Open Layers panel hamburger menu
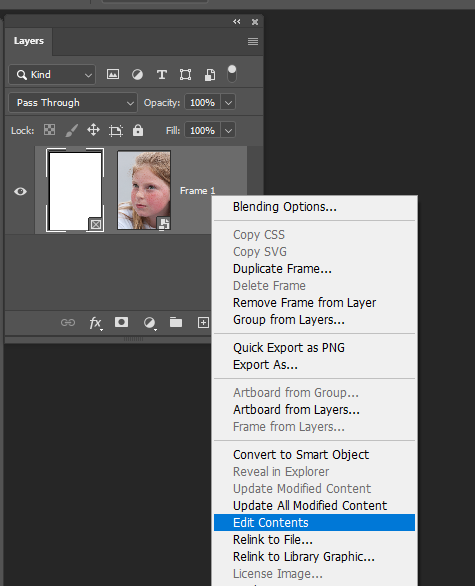The height and width of the screenshot is (586, 475). tap(253, 41)
